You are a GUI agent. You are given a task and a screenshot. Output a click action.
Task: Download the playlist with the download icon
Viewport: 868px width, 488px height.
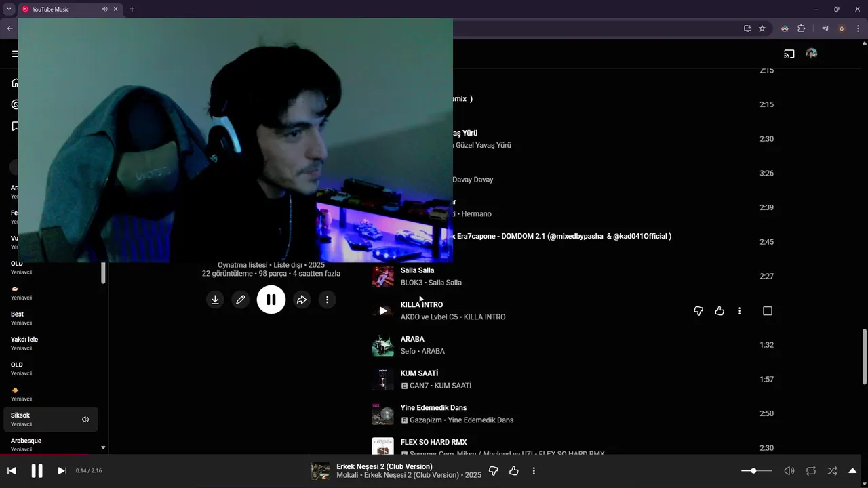pyautogui.click(x=215, y=300)
